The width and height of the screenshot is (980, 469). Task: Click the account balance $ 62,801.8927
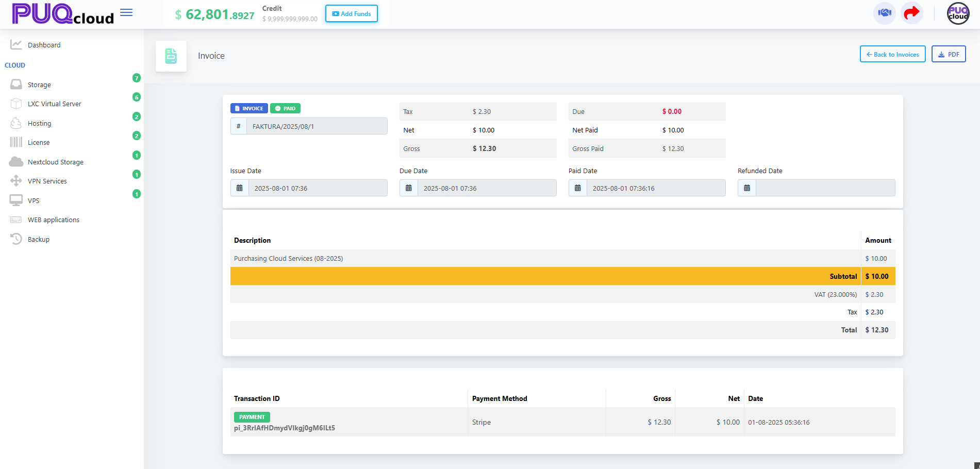point(215,14)
